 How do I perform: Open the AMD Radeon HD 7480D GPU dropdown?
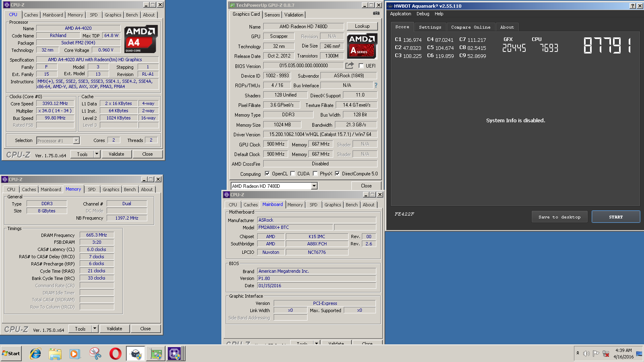point(314,186)
